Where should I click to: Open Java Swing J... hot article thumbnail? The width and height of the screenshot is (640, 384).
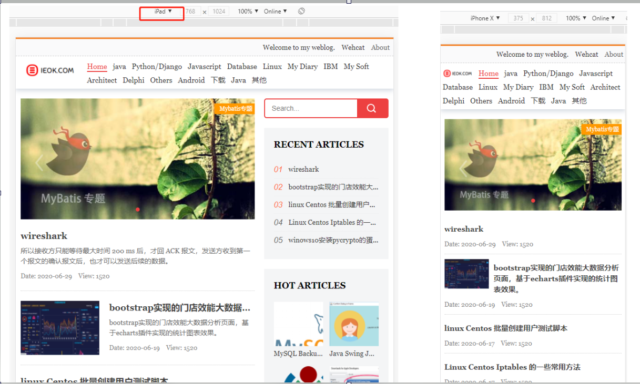[354, 324]
